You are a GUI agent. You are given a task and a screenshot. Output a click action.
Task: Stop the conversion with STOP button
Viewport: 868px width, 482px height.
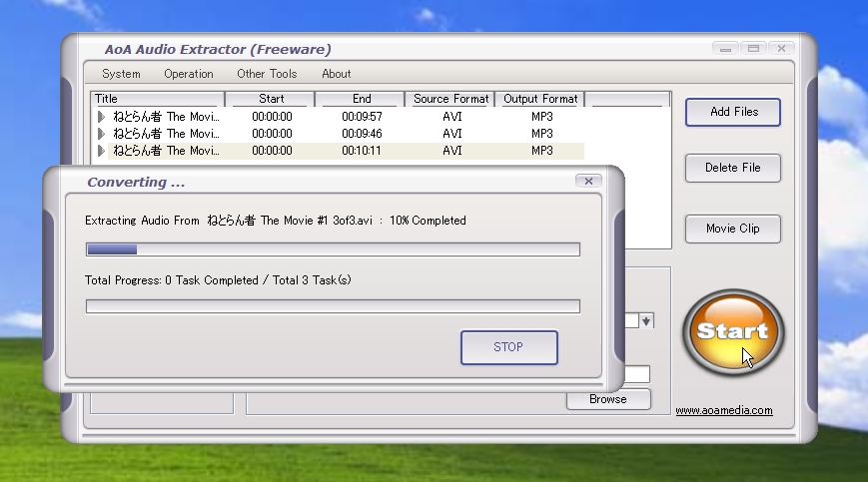point(508,347)
